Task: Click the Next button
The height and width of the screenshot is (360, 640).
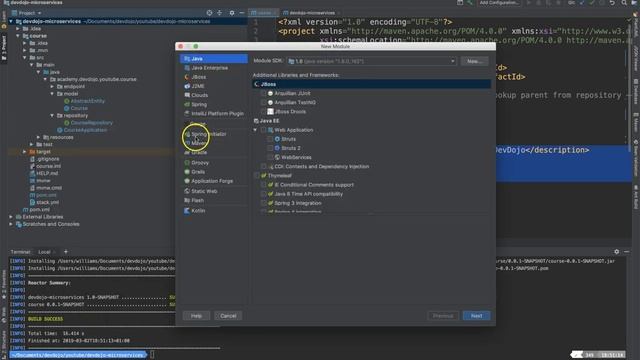Action: [x=476, y=316]
